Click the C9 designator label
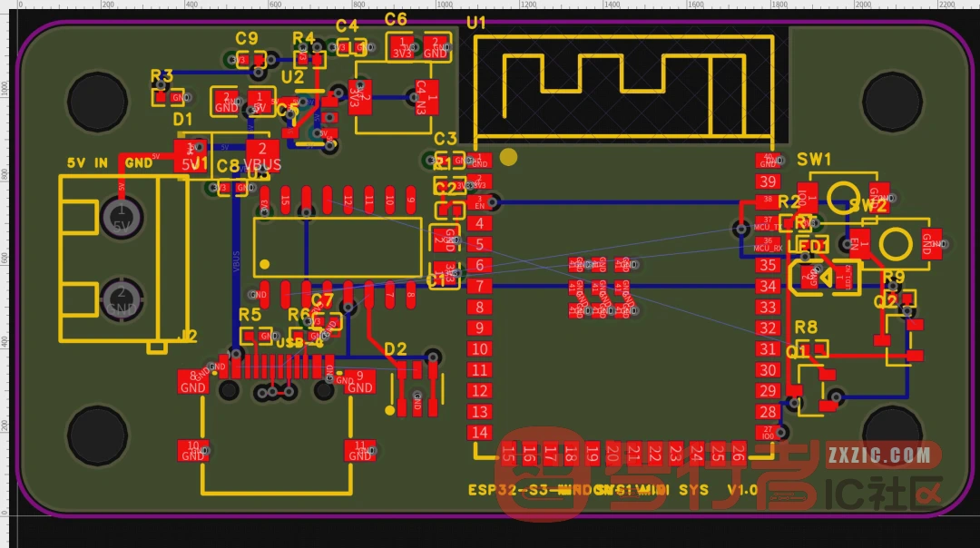The width and height of the screenshot is (980, 548). [x=247, y=39]
